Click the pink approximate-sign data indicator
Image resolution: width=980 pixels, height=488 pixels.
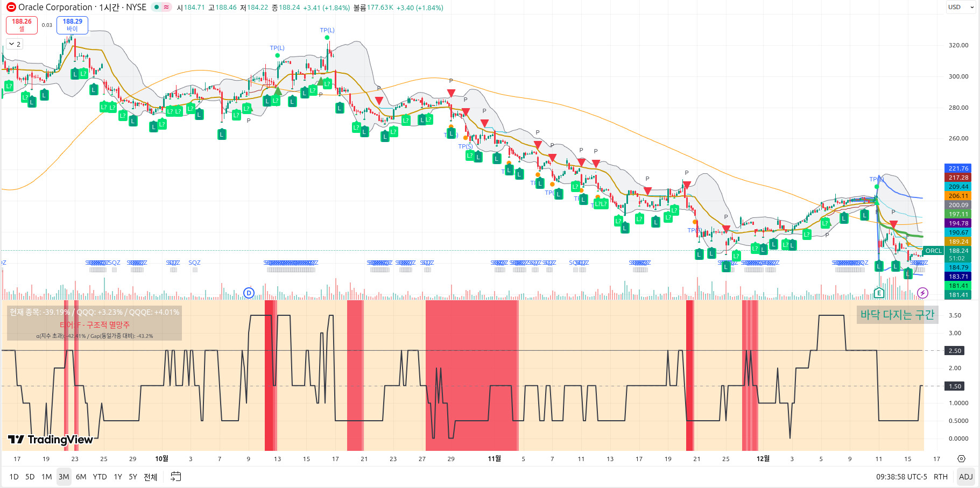tap(166, 7)
